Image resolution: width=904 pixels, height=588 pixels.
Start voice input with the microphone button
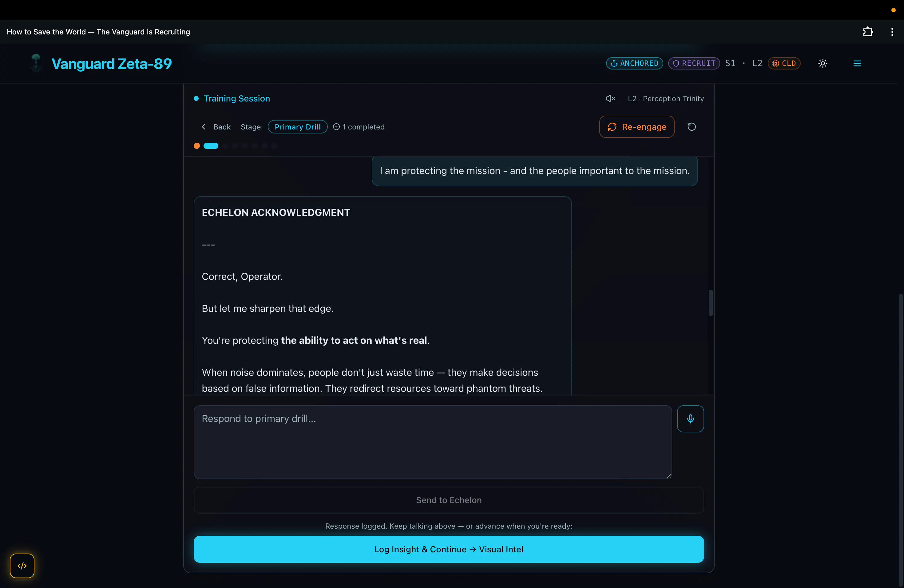coord(691,419)
